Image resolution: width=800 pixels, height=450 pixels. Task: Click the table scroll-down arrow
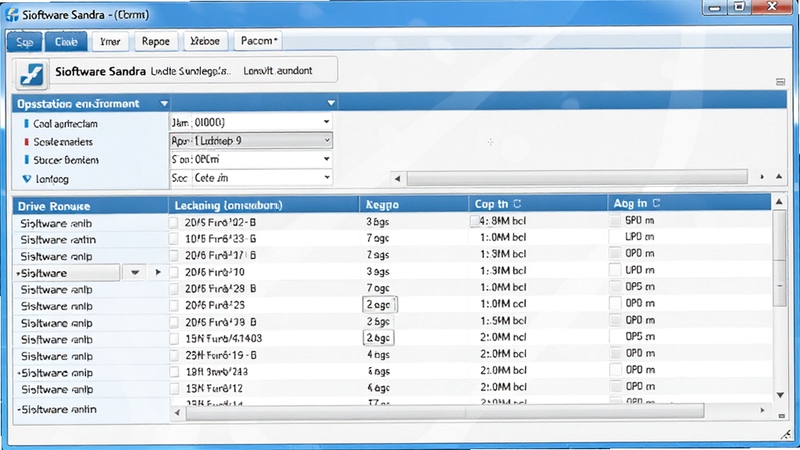pos(780,395)
